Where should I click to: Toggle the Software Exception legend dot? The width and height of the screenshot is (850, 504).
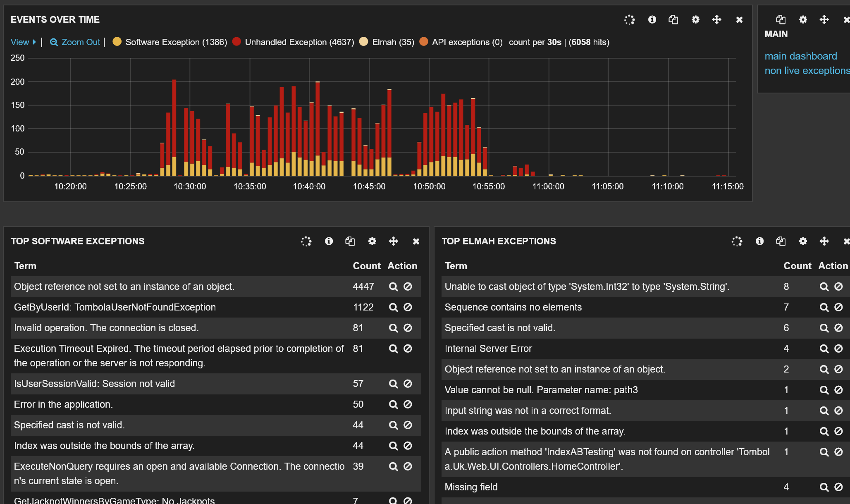click(117, 42)
